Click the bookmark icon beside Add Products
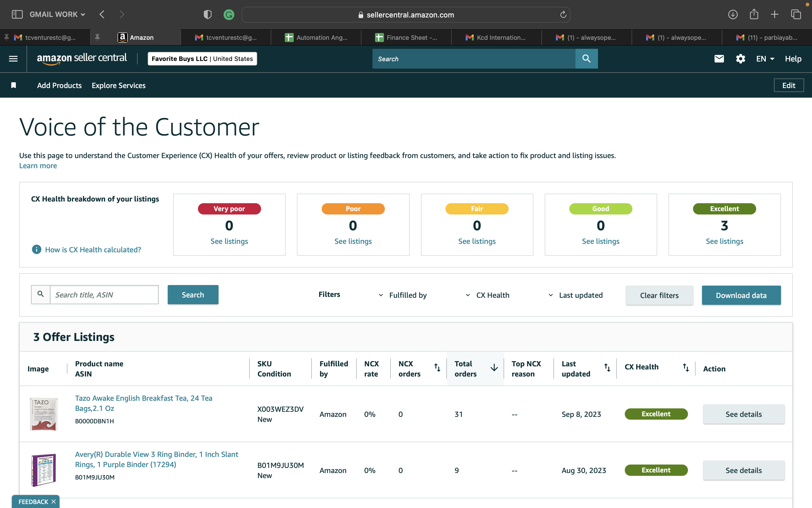The width and height of the screenshot is (812, 508). click(x=14, y=85)
